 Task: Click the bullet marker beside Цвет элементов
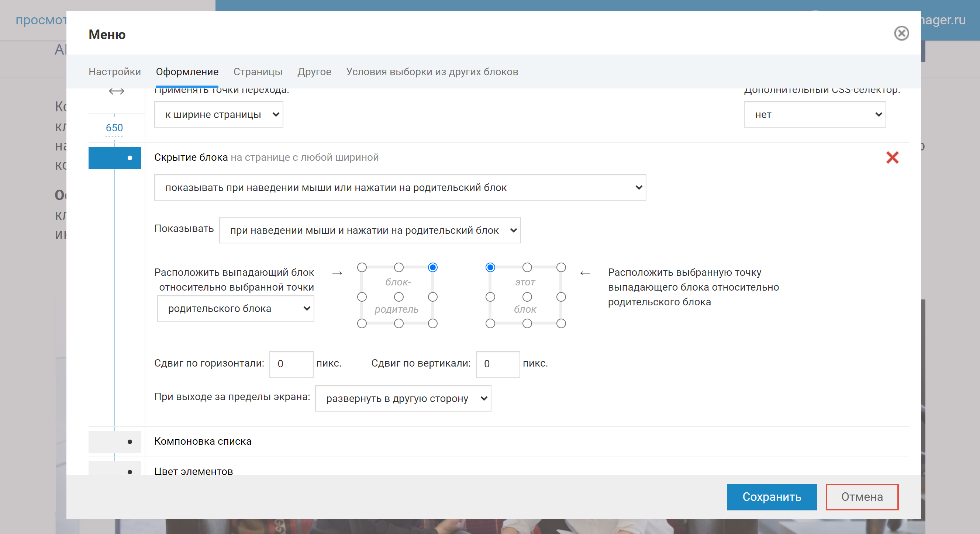tap(130, 472)
